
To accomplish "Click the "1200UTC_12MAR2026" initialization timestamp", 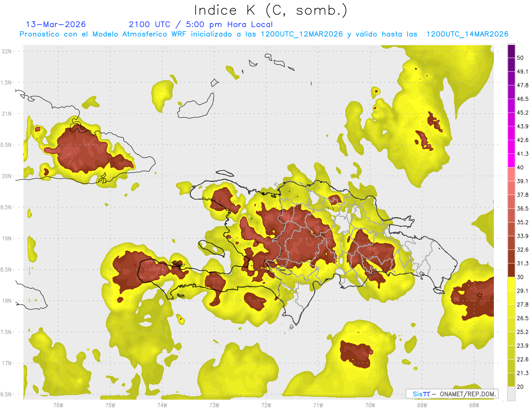I will [x=301, y=34].
